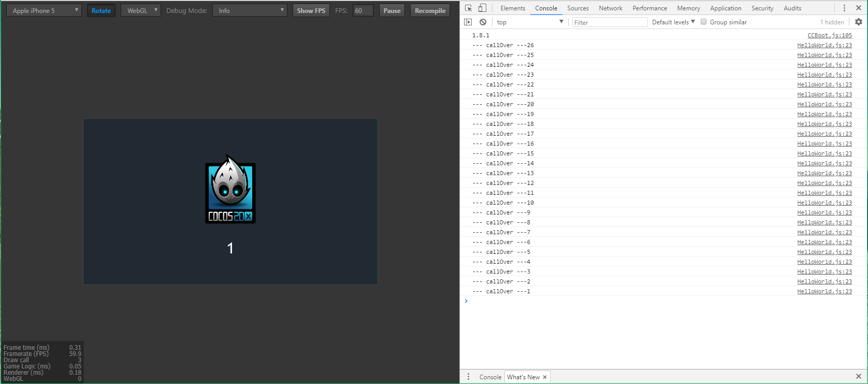Viewport: 868px width, 384px height.
Task: Open HelloWorld.js:23 link for callOver 1
Action: coord(824,291)
